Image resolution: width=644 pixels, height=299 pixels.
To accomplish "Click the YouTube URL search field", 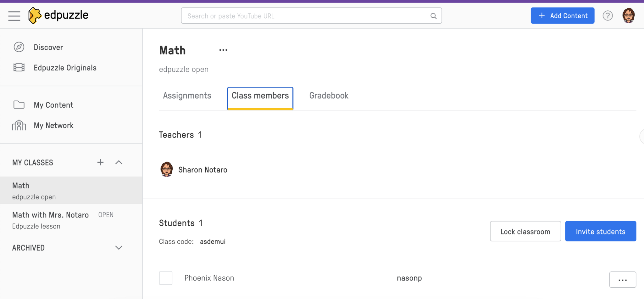I will coord(305,16).
